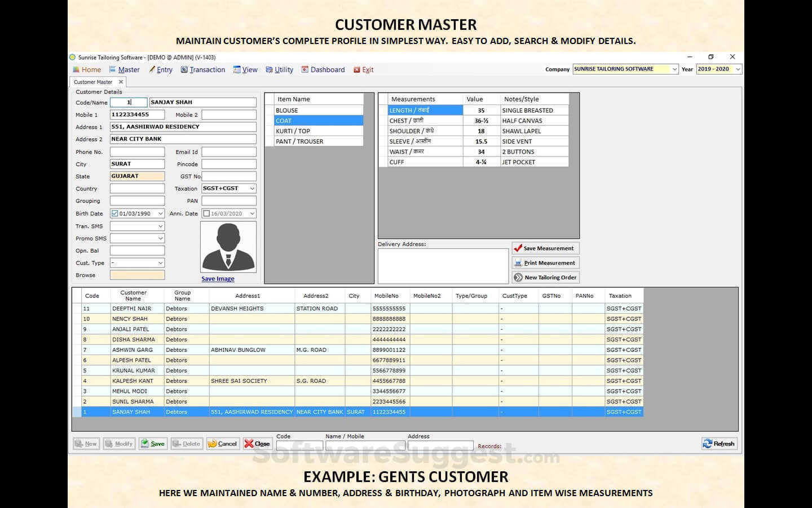Click the Refresh icon button
Image resolution: width=812 pixels, height=508 pixels.
coord(708,444)
